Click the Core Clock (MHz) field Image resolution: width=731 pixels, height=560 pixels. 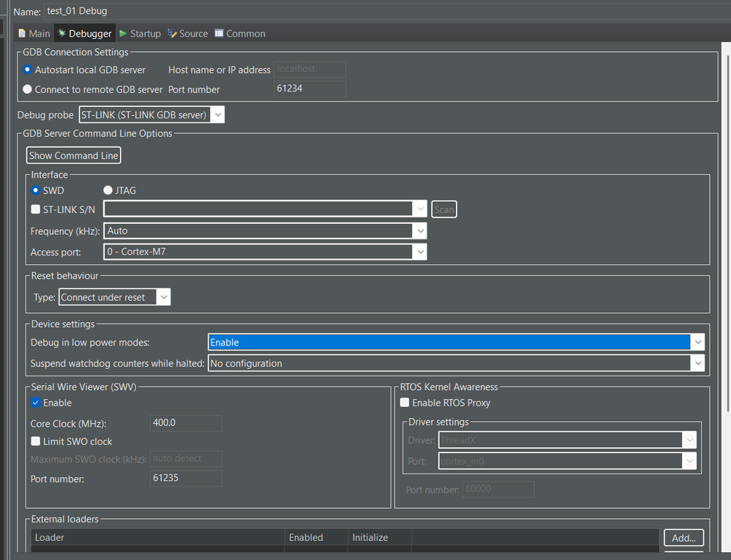[x=186, y=423]
